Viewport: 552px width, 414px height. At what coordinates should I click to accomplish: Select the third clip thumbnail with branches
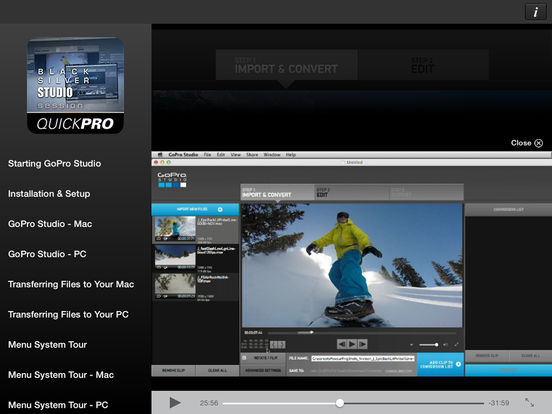pyautogui.click(x=175, y=287)
